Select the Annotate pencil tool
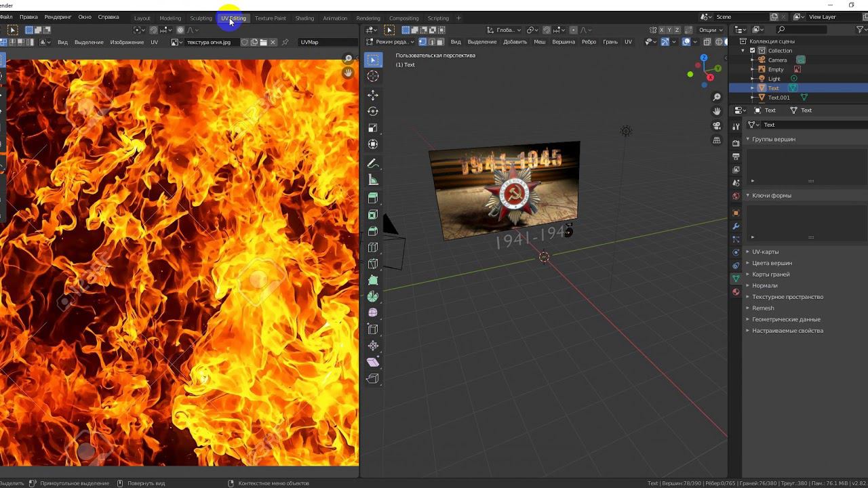The width and height of the screenshot is (868, 488). 373,164
